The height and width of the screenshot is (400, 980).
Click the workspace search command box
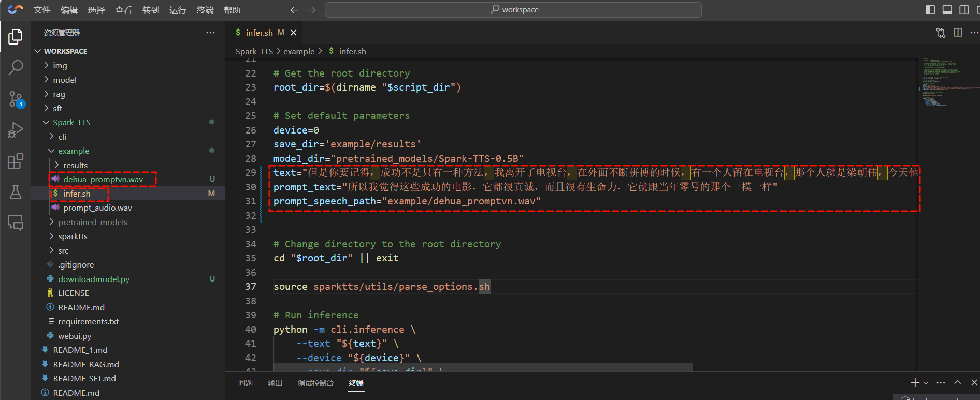pyautogui.click(x=513, y=10)
